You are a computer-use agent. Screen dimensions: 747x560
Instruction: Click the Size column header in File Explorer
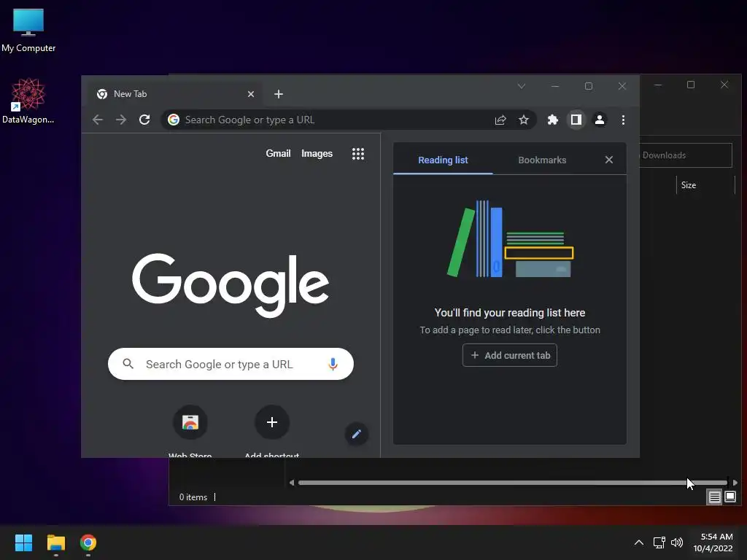point(705,185)
